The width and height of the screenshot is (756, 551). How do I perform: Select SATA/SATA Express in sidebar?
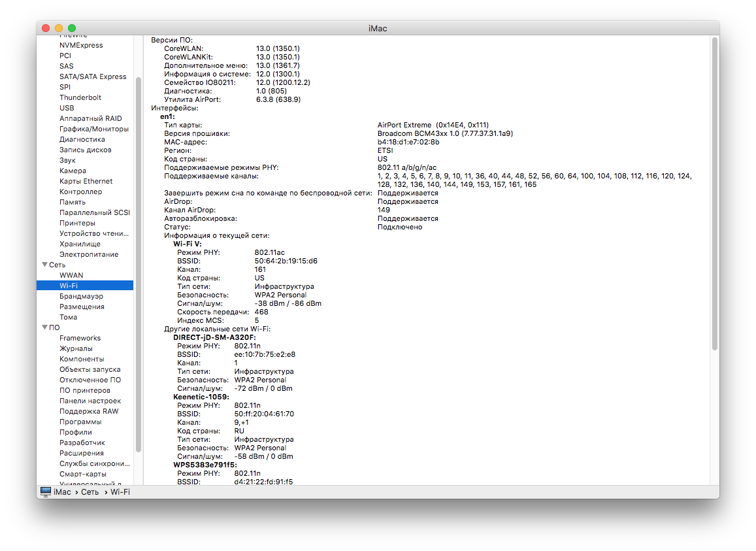[93, 76]
